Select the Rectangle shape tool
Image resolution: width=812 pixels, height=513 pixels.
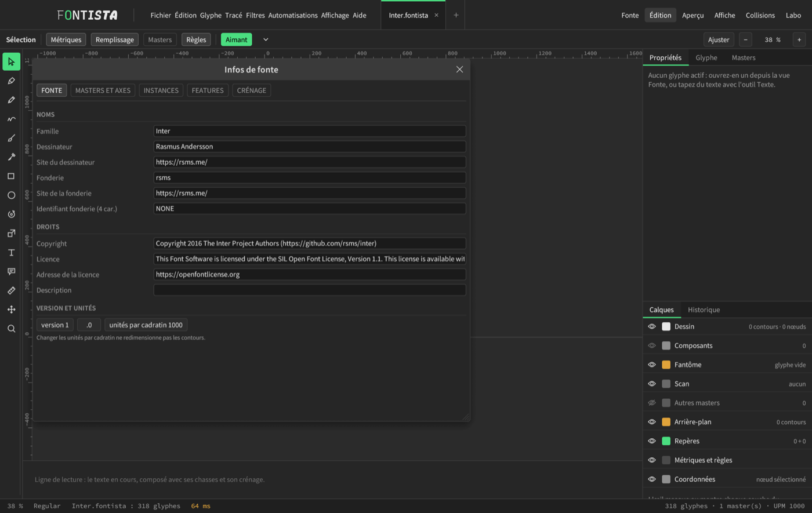11,176
